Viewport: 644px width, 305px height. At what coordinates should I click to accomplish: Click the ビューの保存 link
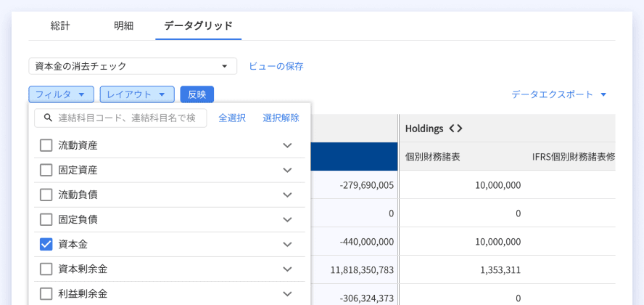point(276,66)
